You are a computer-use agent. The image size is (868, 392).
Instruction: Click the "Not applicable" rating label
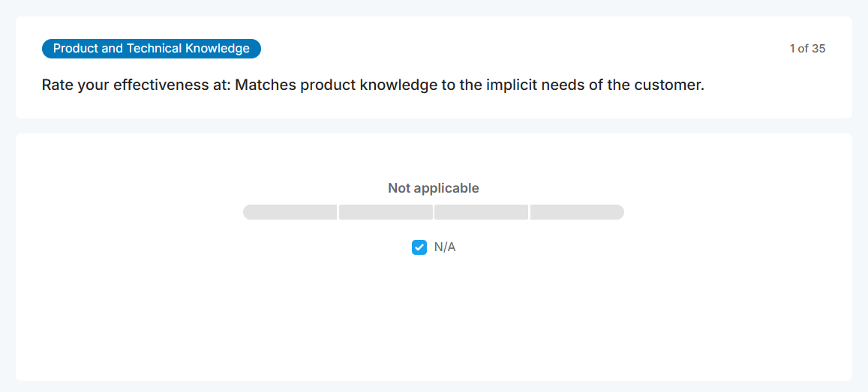(x=433, y=188)
